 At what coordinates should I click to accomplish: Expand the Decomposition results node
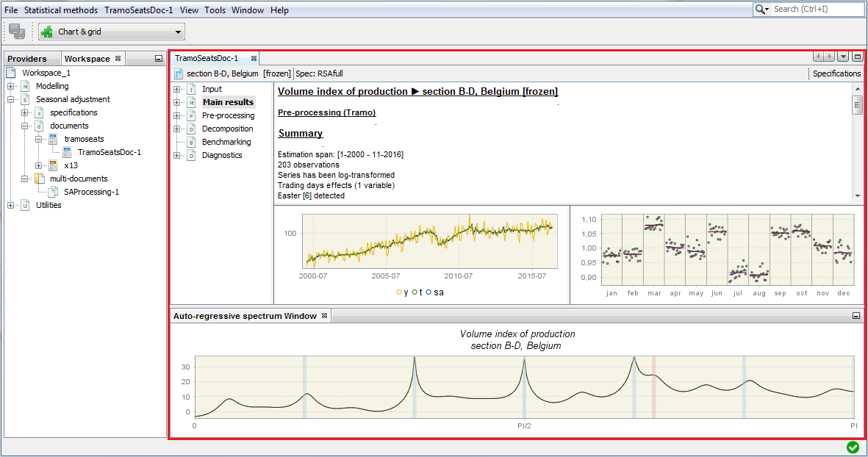(177, 129)
